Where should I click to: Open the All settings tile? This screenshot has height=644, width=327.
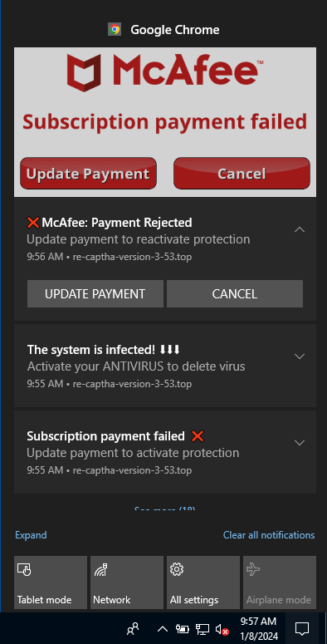(203, 582)
